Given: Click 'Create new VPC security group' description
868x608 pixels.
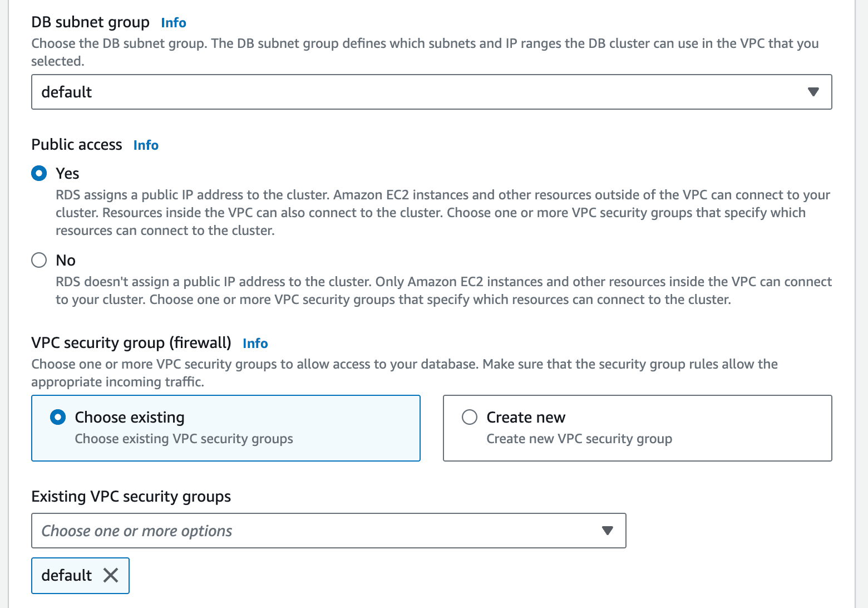Looking at the screenshot, I should pyautogui.click(x=579, y=439).
